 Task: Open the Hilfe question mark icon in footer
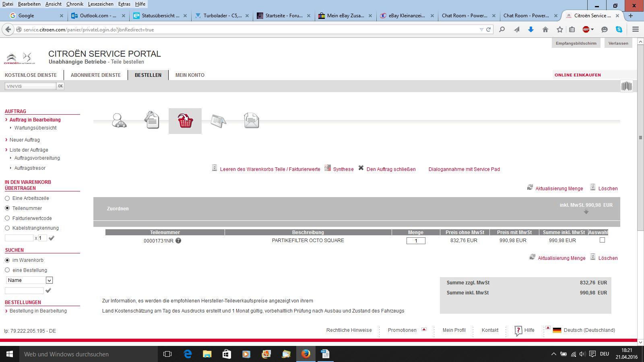[518, 331]
